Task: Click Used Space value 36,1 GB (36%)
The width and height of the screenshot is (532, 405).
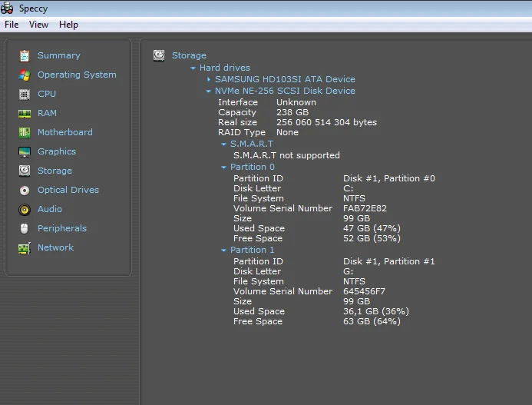Action: point(376,311)
